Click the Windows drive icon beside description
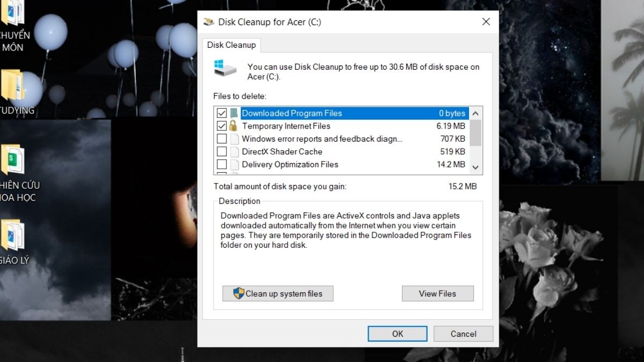This screenshot has height=362, width=644. point(225,68)
